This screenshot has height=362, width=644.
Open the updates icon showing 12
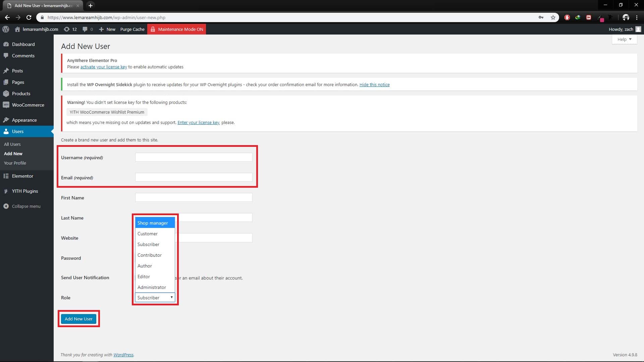pyautogui.click(x=66, y=29)
